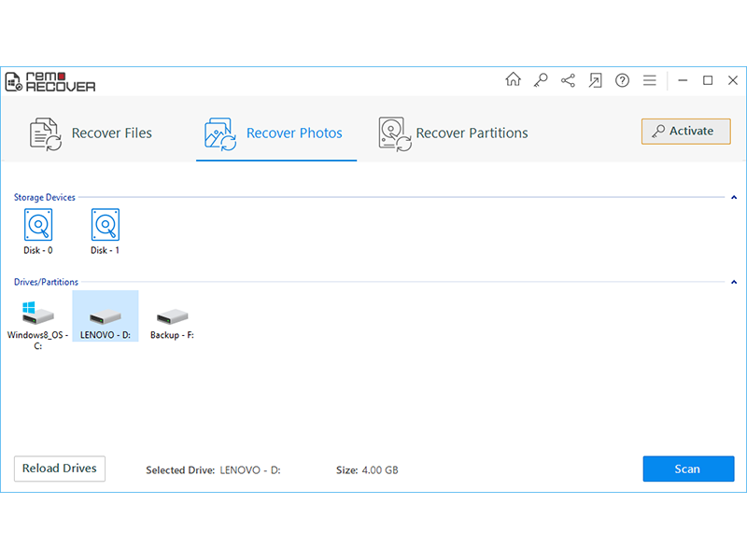Collapse the Storage Devices section
Image resolution: width=747 pixels, height=560 pixels.
pyautogui.click(x=734, y=197)
